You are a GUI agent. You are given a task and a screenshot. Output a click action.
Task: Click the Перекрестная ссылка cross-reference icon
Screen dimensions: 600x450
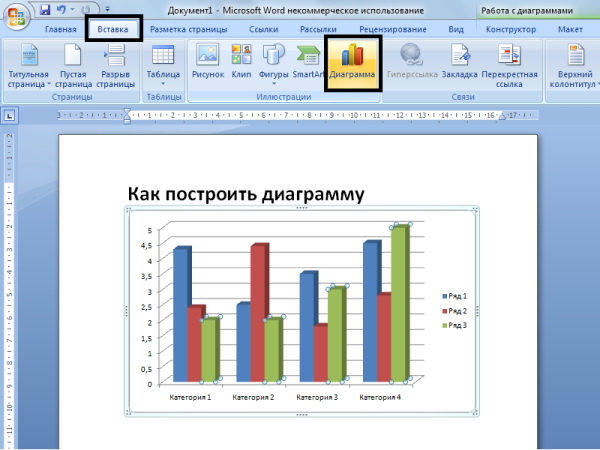513,62
